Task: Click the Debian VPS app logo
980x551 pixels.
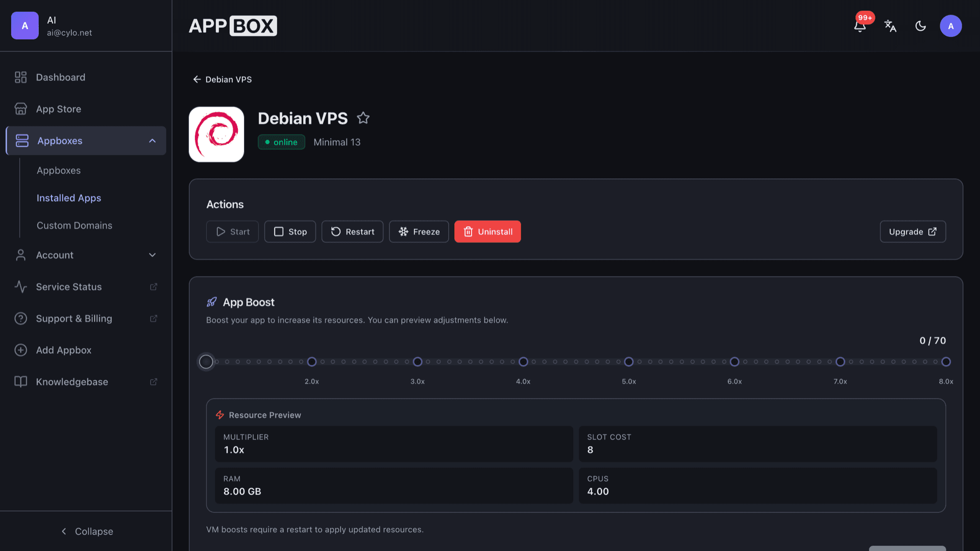Action: click(x=216, y=134)
